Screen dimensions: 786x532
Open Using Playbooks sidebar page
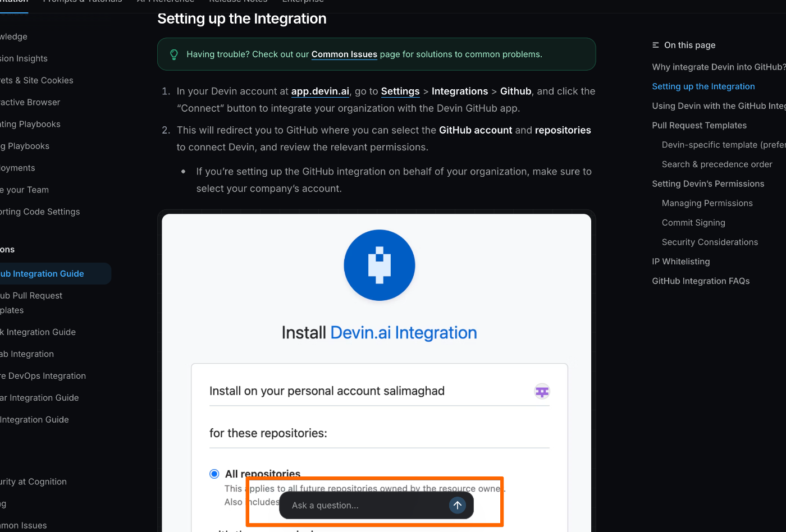(x=25, y=146)
